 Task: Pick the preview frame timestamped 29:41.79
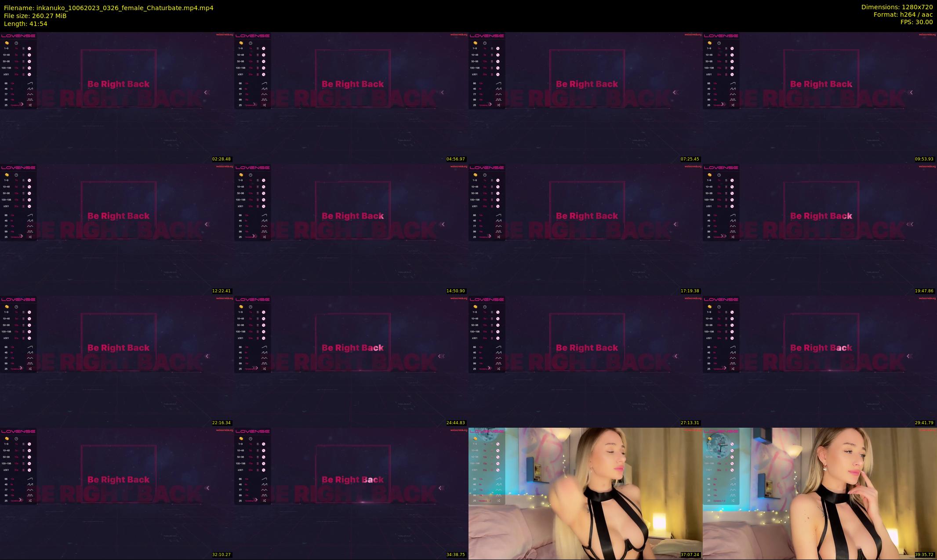point(820,361)
